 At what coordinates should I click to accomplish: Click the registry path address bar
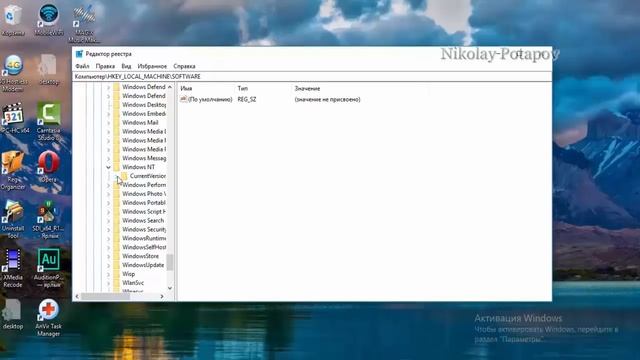tap(312, 76)
